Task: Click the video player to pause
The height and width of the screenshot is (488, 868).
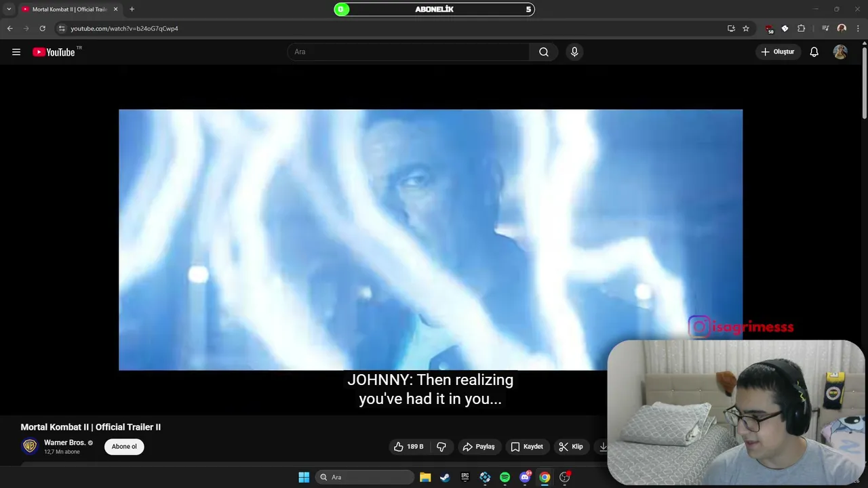Action: [x=431, y=240]
